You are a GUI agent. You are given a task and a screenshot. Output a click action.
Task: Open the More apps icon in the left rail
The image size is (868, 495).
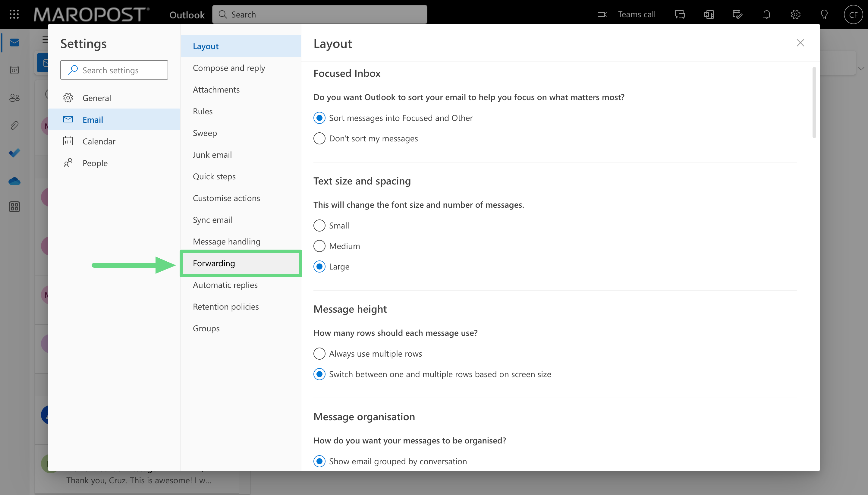click(14, 207)
